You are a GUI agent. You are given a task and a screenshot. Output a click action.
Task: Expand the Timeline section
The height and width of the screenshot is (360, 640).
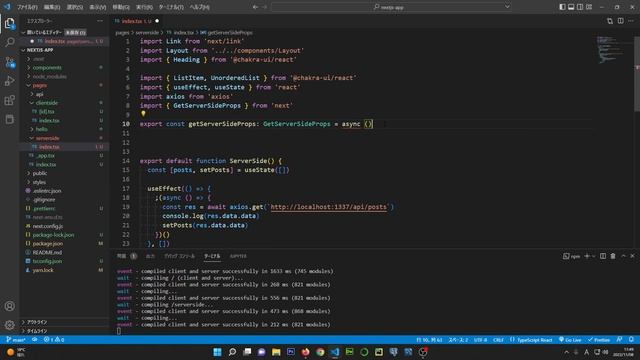pyautogui.click(x=37, y=331)
